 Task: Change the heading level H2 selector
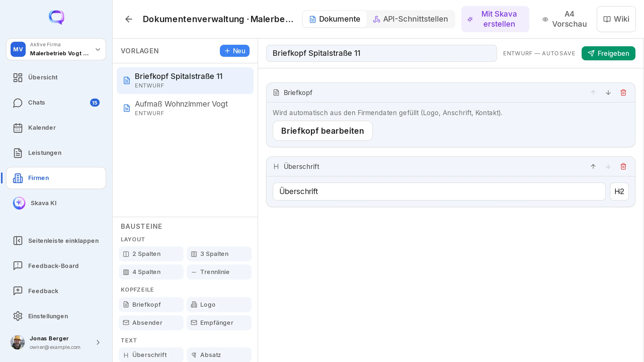coord(619,192)
